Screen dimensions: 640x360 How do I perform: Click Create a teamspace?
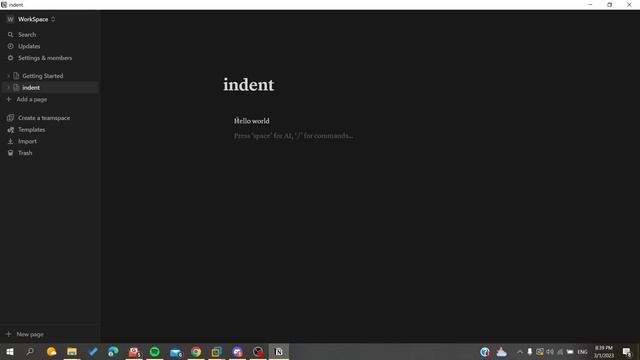pos(44,118)
